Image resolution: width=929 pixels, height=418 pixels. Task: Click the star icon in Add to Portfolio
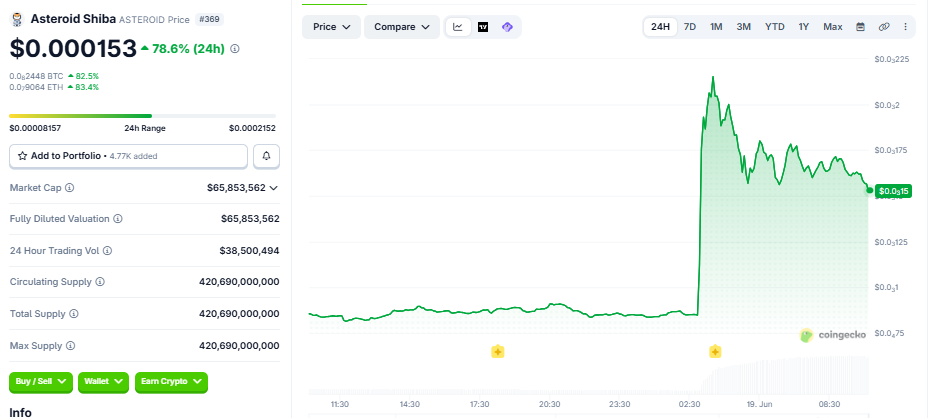pos(23,156)
